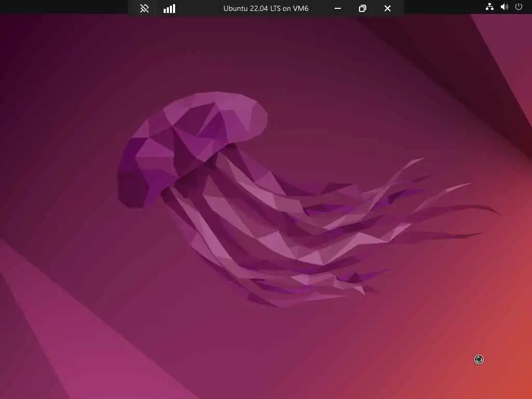Minimize the Ubuntu 22.04 LTS on VM6 session
Screen dimensions: 532x399
(x=338, y=8)
